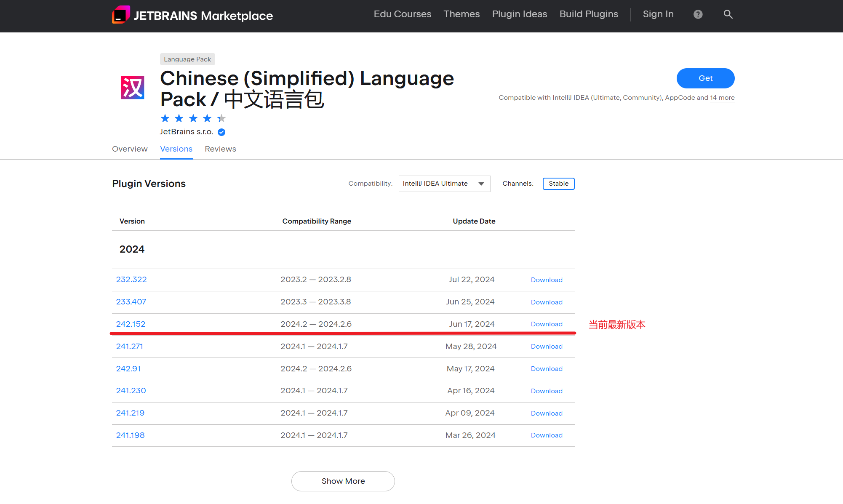This screenshot has width=843, height=504.
Task: Switch to the Reviews tab
Action: tap(220, 149)
